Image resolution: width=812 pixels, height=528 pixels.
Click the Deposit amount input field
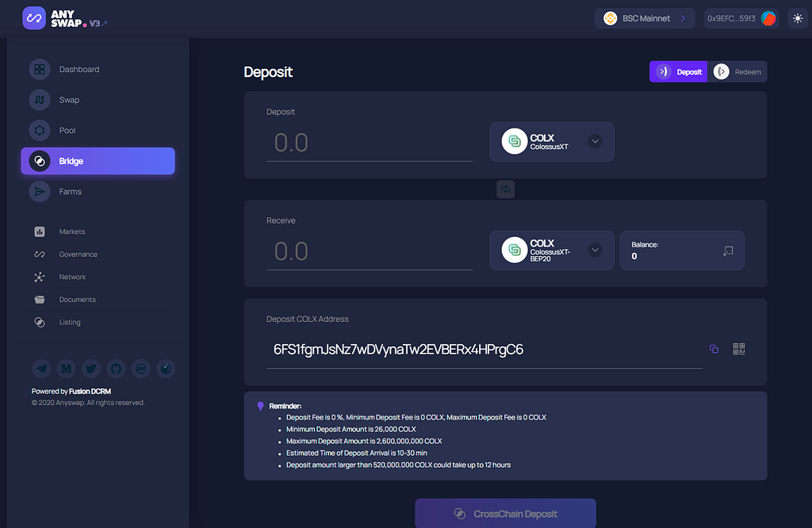point(370,143)
